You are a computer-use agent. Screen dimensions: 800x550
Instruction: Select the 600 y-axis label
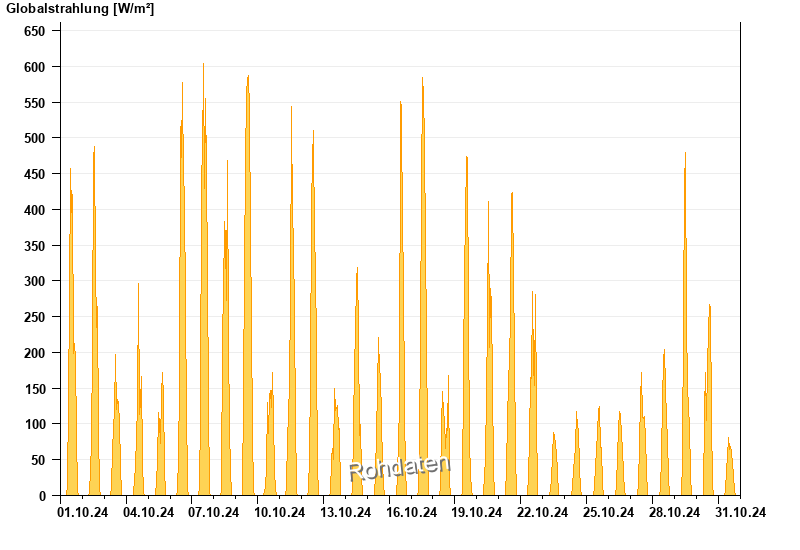point(35,67)
